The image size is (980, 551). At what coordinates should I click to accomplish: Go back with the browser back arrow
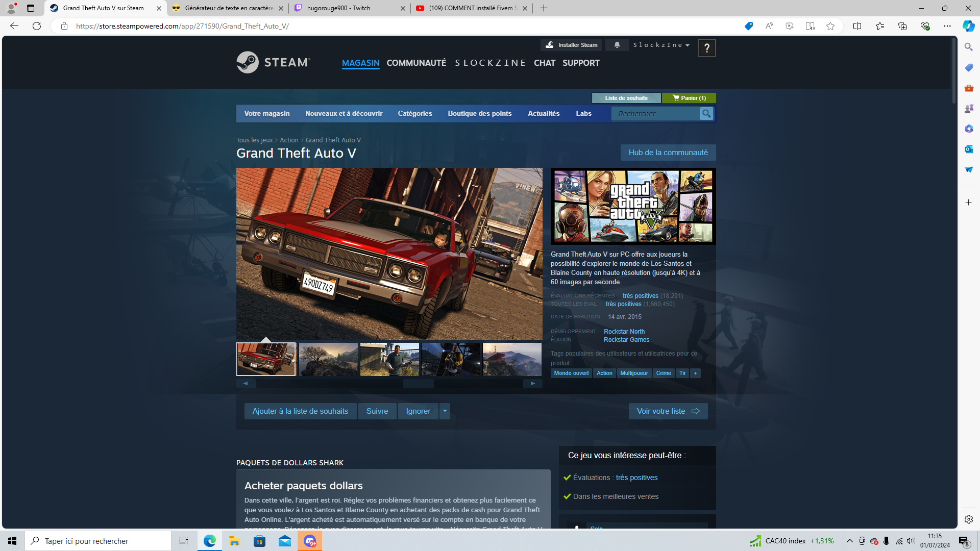click(14, 26)
